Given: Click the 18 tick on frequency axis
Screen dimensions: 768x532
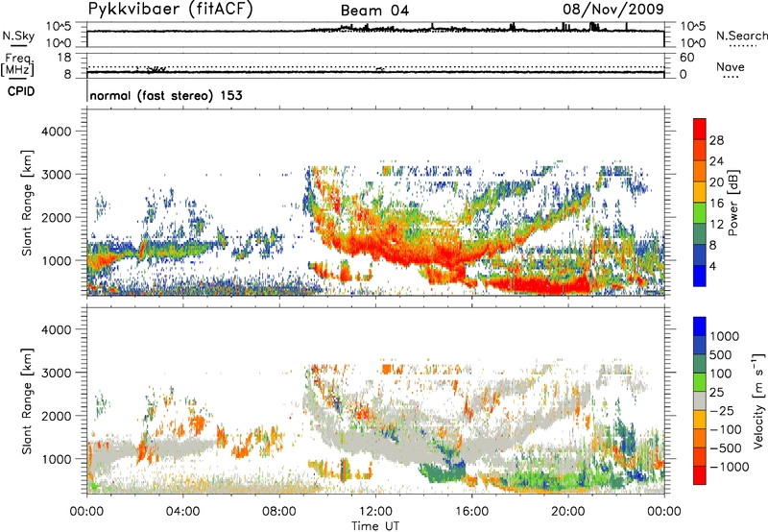Looking at the screenshot, I should [x=64, y=58].
